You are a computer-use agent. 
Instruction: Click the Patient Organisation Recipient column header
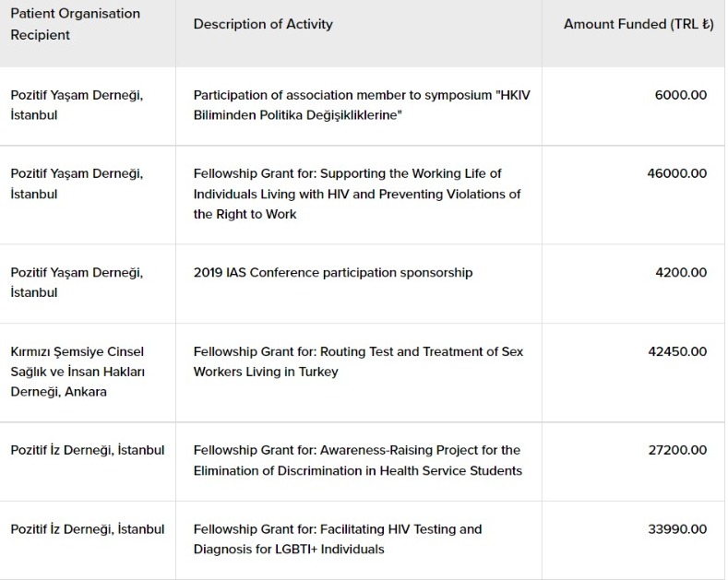coord(76,24)
